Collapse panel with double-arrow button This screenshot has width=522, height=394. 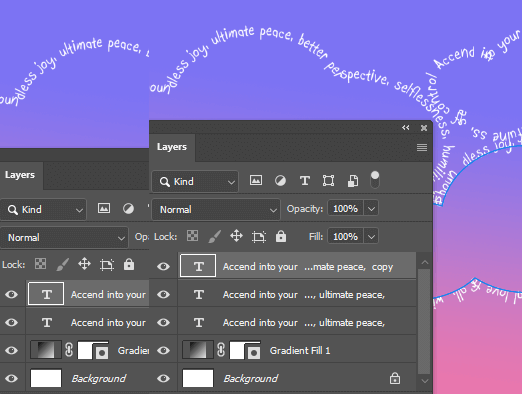(405, 128)
